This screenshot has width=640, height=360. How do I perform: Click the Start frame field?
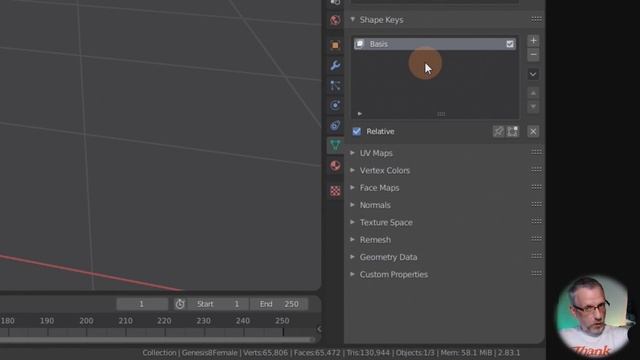pyautogui.click(x=218, y=304)
